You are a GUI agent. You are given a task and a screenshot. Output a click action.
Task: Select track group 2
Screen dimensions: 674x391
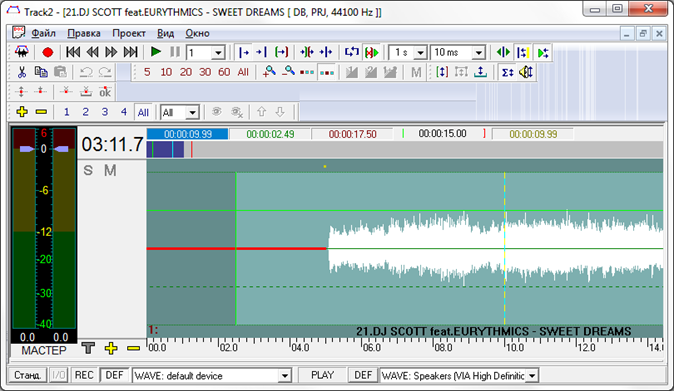[86, 112]
